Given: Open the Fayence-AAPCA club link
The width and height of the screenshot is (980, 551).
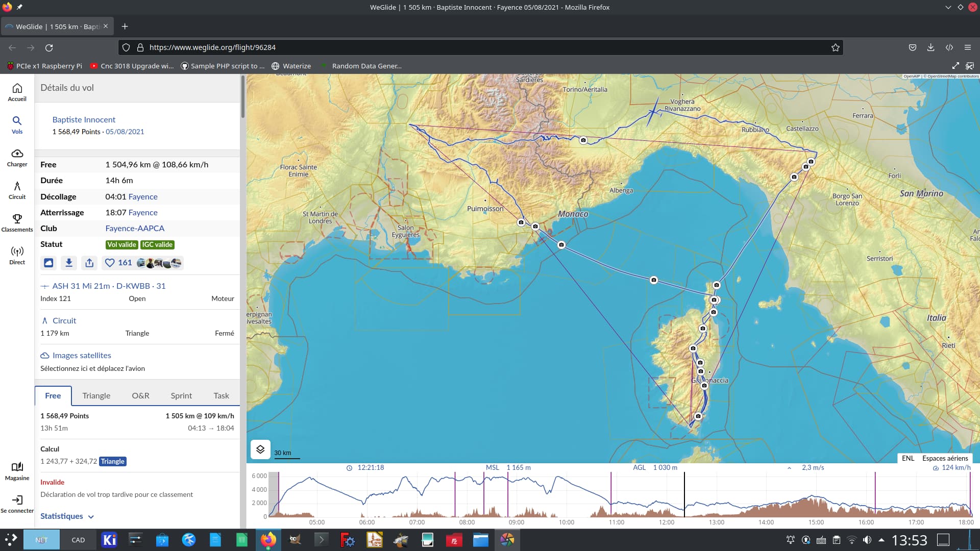Looking at the screenshot, I should pyautogui.click(x=135, y=228).
